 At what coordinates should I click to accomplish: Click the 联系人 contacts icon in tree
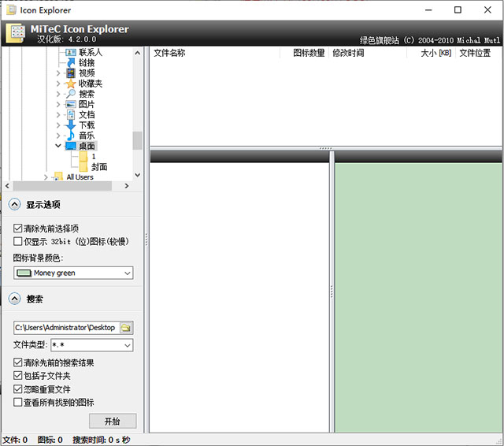[x=71, y=52]
